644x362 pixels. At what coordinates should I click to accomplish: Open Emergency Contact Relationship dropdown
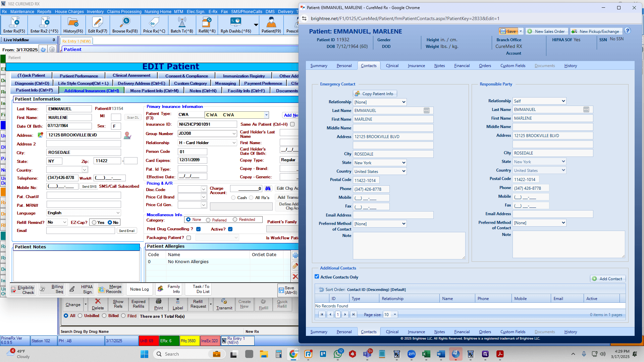click(380, 102)
